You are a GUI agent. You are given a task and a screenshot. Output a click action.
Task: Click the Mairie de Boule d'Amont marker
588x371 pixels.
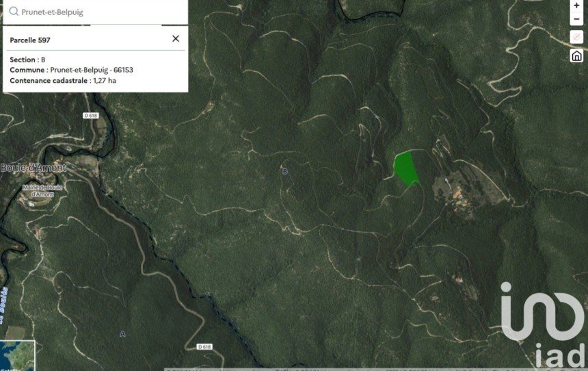(38, 190)
